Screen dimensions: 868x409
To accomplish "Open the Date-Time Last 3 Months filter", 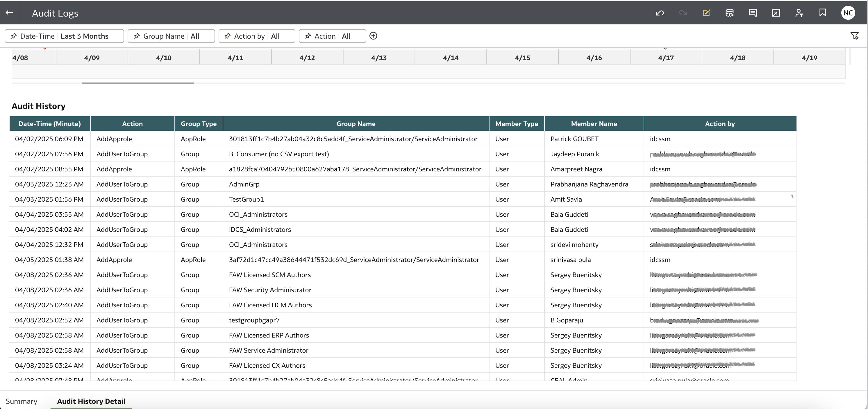I will 84,36.
